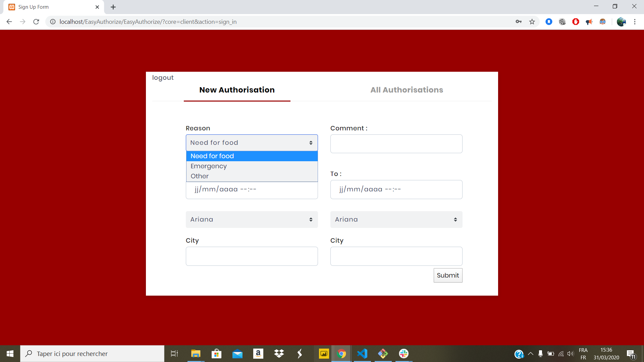The width and height of the screenshot is (644, 362).
Task: Go back with browser back arrow
Action: pos(9,22)
